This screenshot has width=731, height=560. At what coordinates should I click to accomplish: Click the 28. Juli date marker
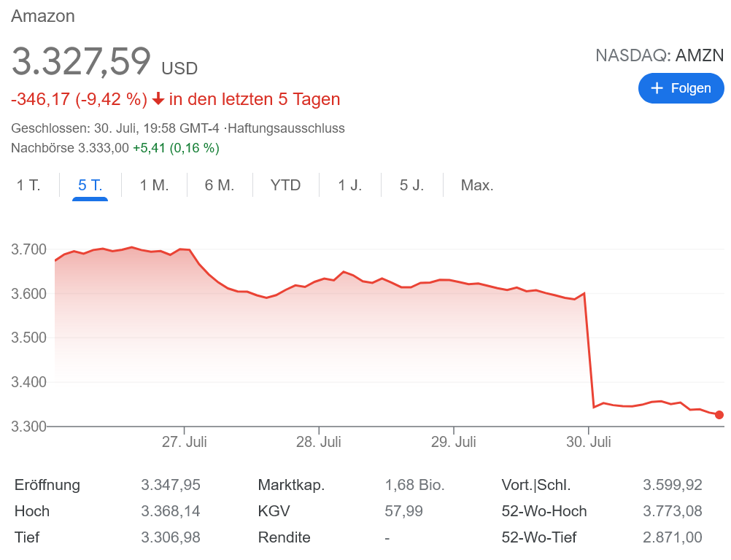pos(319,442)
